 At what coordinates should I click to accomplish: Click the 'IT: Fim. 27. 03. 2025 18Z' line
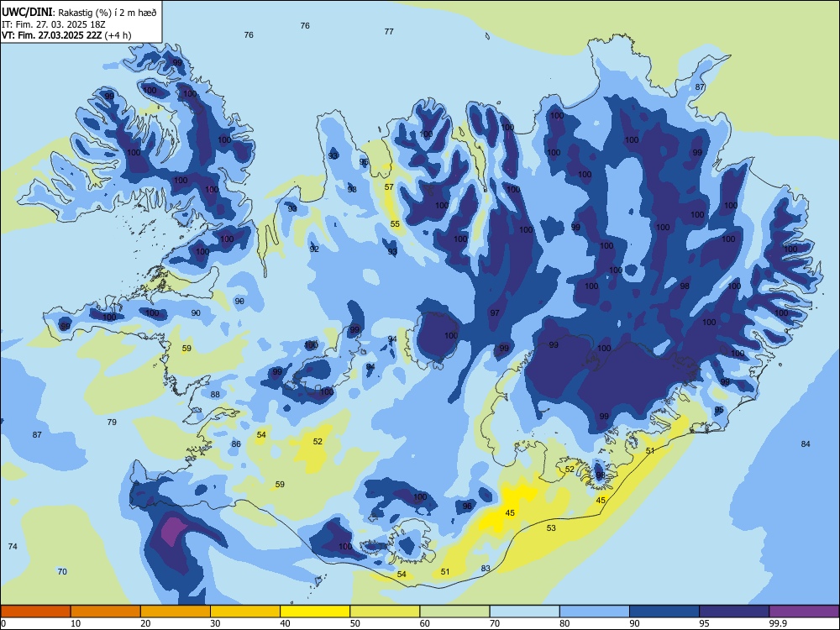[x=54, y=24]
